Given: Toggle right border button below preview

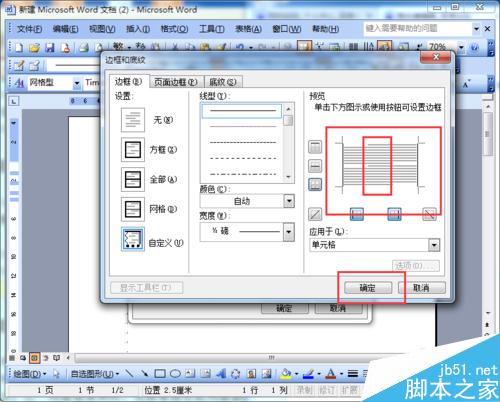Looking at the screenshot, I should click(394, 214).
